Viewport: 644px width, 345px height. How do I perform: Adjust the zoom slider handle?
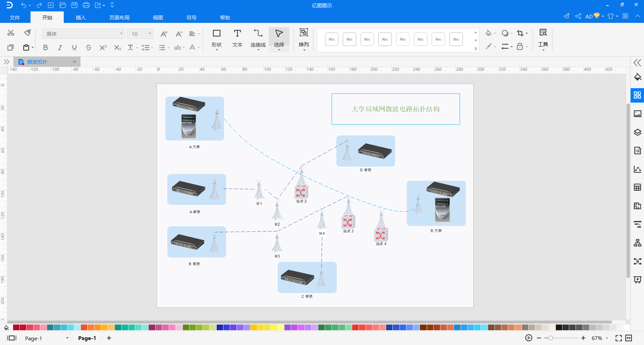(x=550, y=338)
